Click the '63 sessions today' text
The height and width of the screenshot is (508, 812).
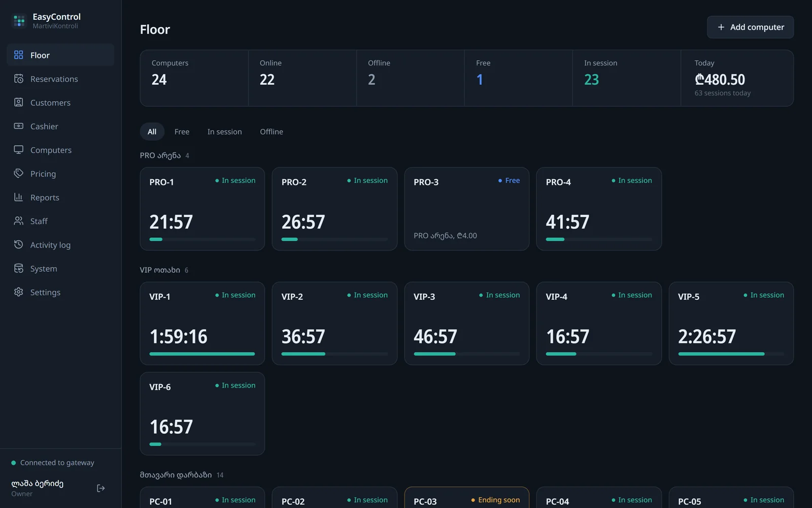(722, 93)
